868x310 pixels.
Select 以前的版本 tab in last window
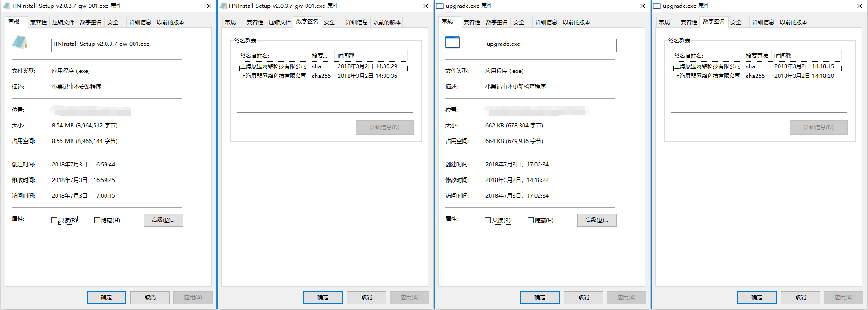(x=793, y=22)
